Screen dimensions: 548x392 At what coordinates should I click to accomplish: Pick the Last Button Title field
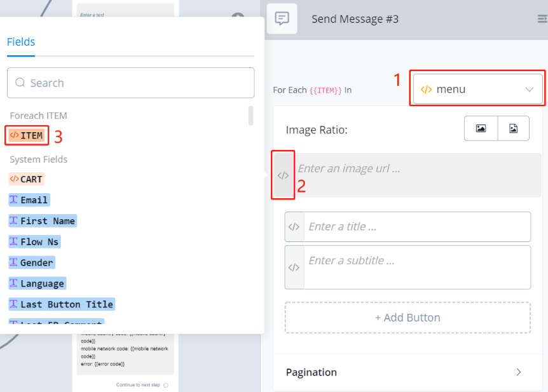61,304
